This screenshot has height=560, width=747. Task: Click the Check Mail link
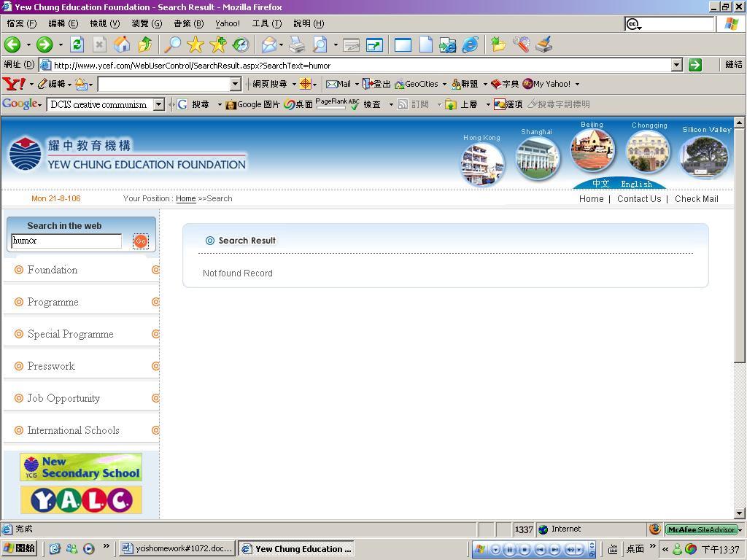click(697, 199)
